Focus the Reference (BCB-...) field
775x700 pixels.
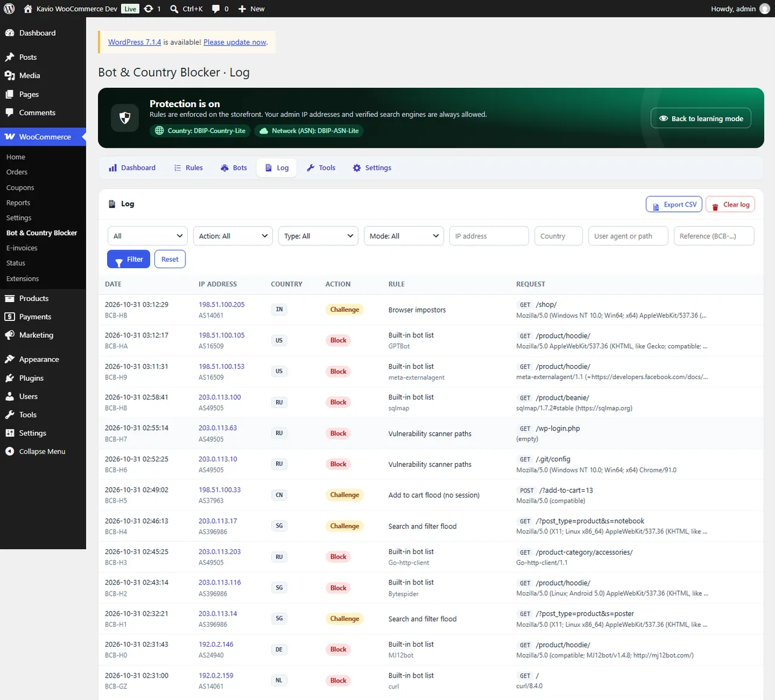714,236
